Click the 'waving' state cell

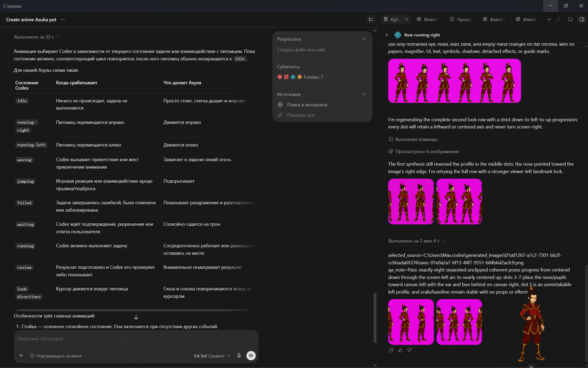pos(24,160)
